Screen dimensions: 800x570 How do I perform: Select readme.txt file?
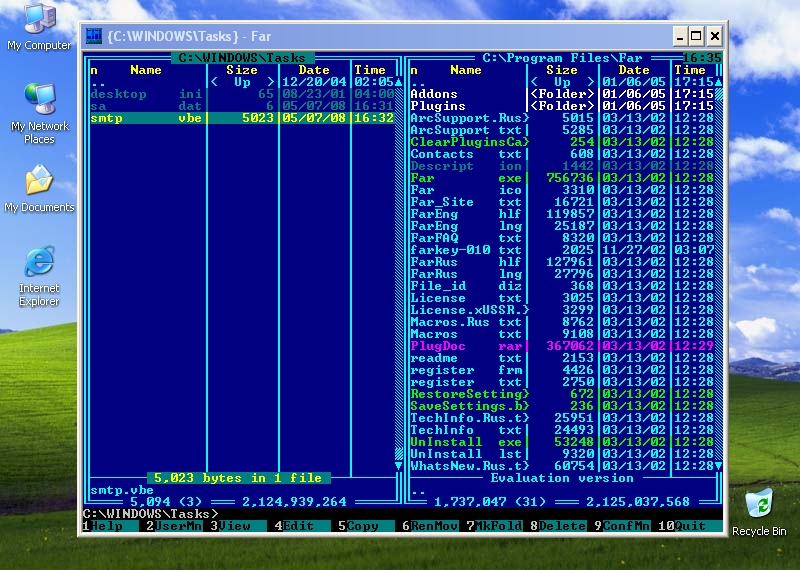point(562,358)
